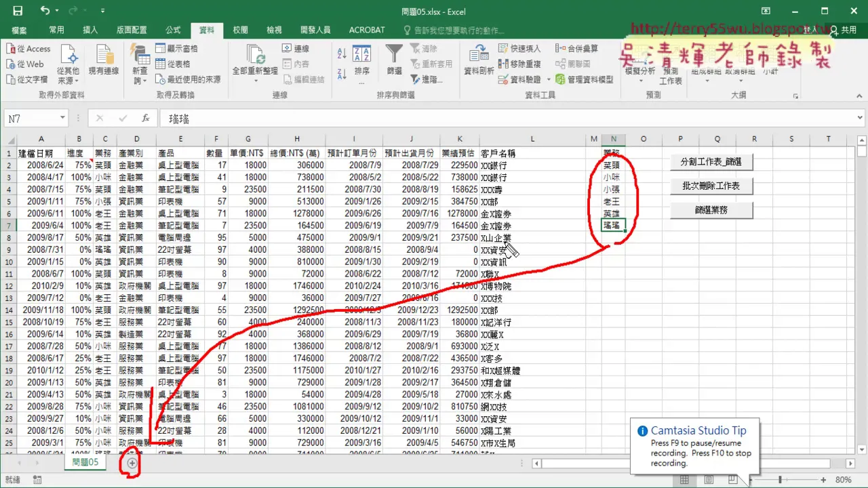Click into the formula bar showing 瑤瑤
Viewport: 868px width, 488px height.
tap(512, 119)
